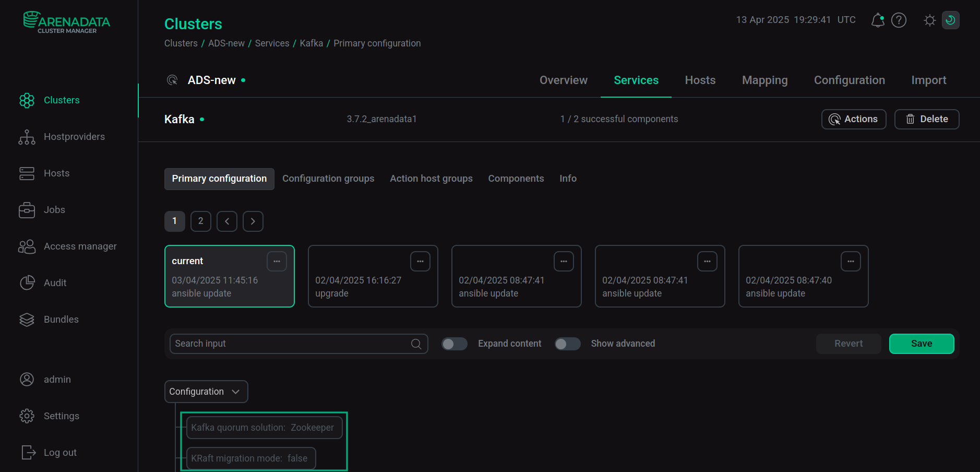Click the Services breadcrumb link

click(272, 43)
